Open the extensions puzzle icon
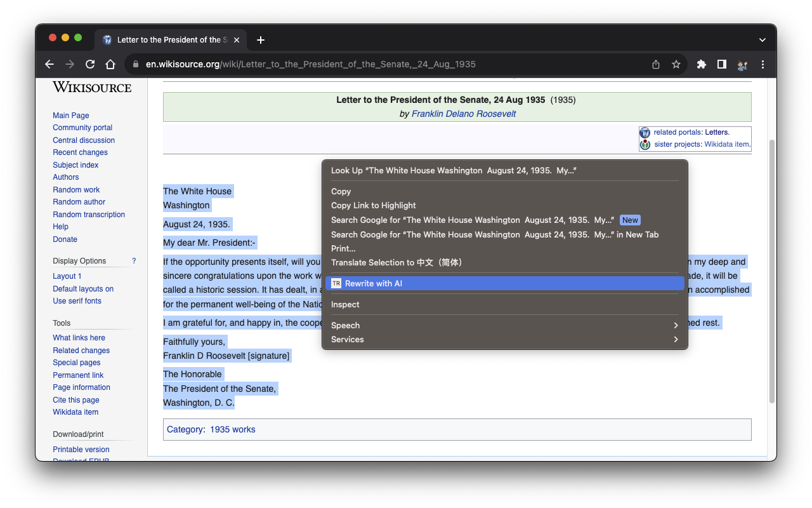This screenshot has width=812, height=508. click(701, 64)
